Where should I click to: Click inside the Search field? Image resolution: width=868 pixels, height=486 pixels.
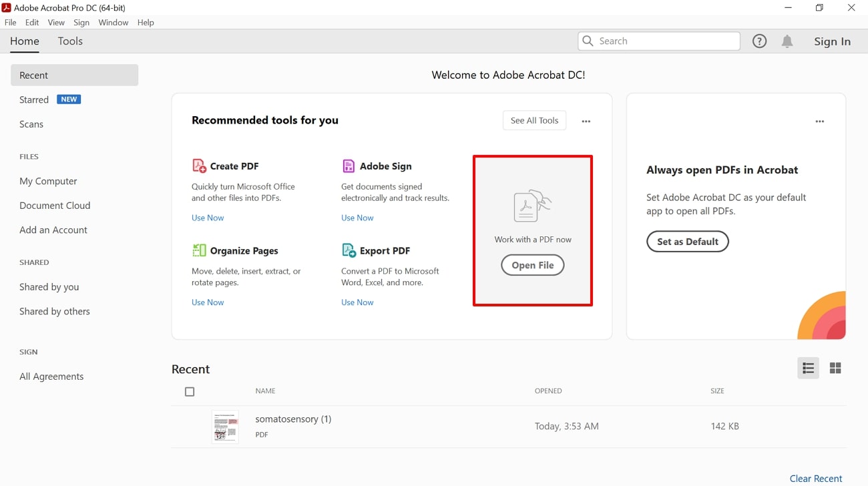pyautogui.click(x=659, y=41)
